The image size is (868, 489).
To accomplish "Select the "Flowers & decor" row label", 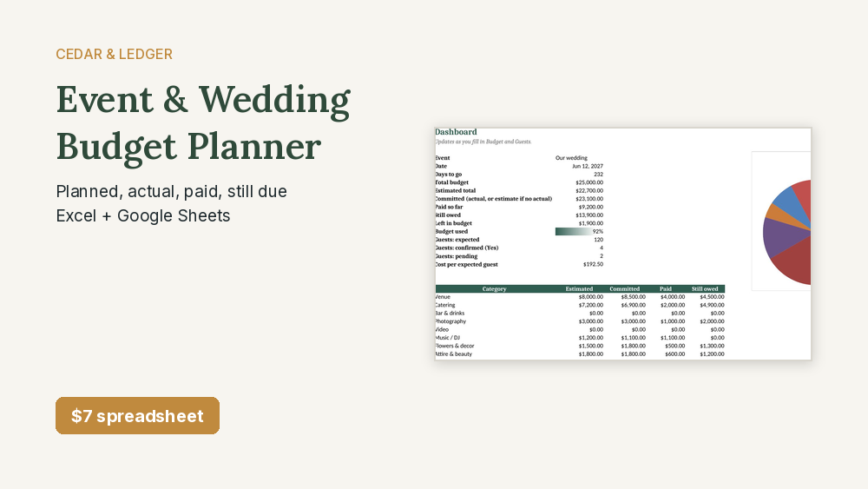I will click(x=455, y=346).
